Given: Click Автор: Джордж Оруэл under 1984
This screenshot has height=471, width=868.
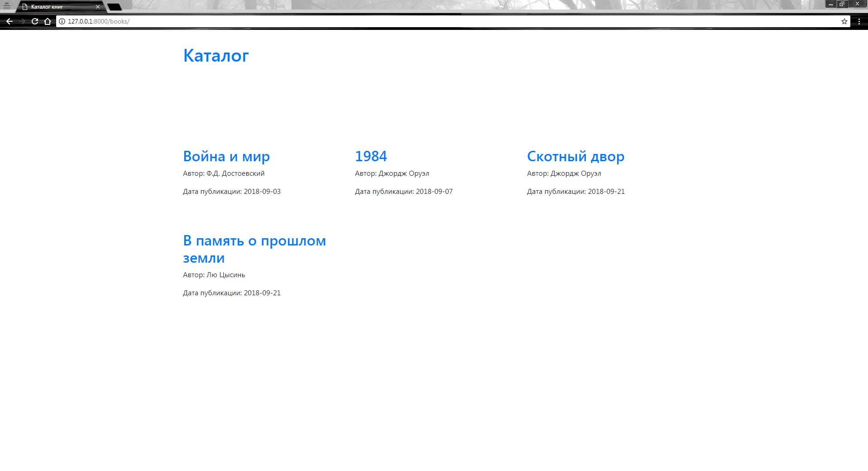Looking at the screenshot, I should [x=392, y=173].
